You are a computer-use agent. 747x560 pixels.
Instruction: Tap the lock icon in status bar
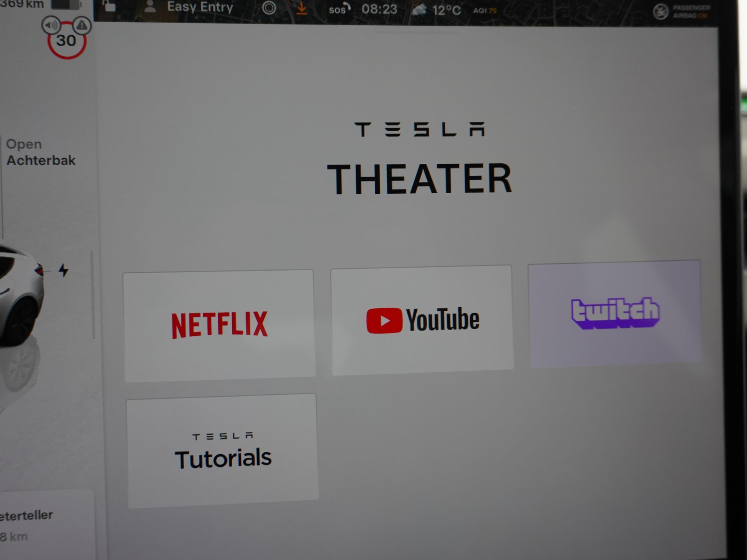coord(109,6)
